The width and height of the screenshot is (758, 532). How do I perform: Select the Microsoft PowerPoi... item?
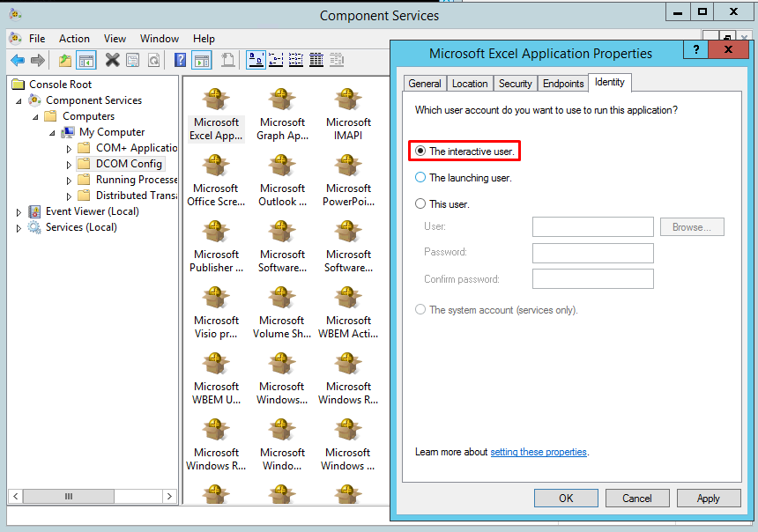coord(348,181)
